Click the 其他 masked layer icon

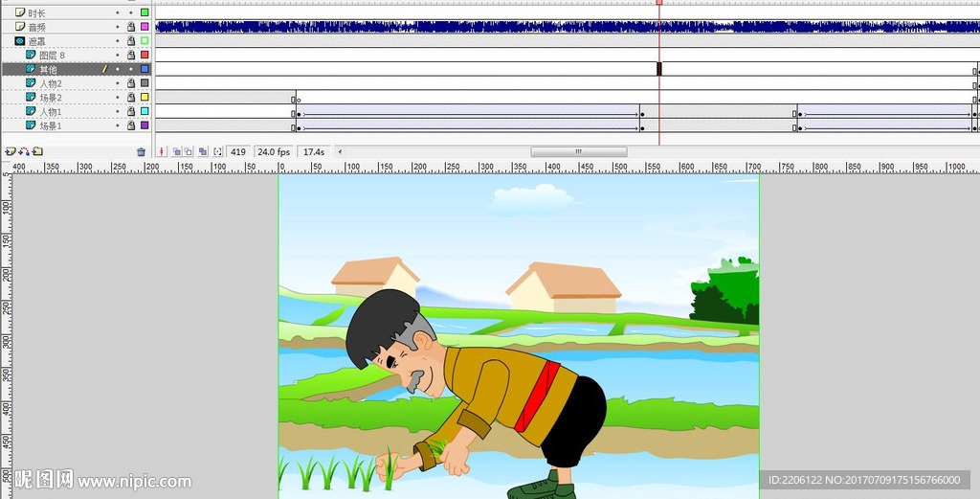31,69
